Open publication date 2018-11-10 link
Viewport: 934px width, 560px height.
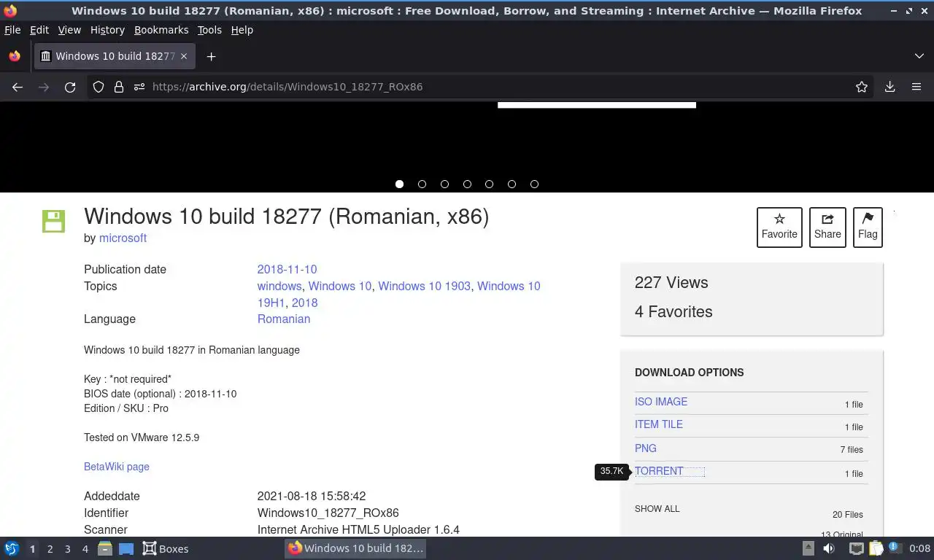tap(287, 269)
